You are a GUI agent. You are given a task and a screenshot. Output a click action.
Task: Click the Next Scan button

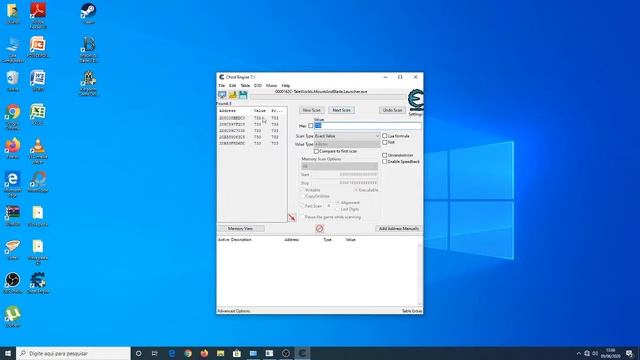click(341, 110)
